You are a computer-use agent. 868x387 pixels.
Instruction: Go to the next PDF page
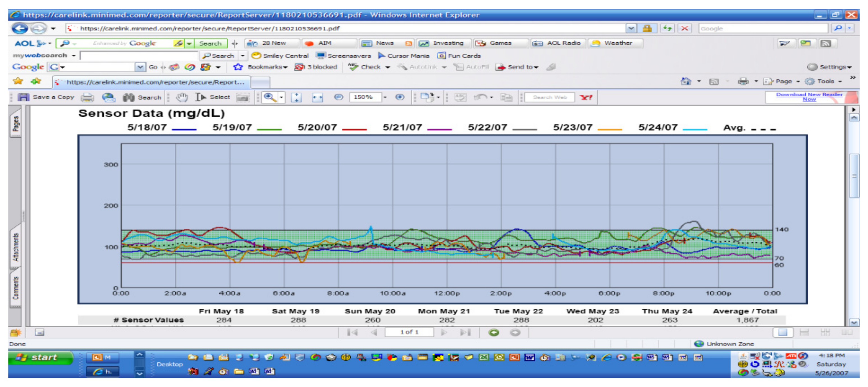(x=444, y=333)
